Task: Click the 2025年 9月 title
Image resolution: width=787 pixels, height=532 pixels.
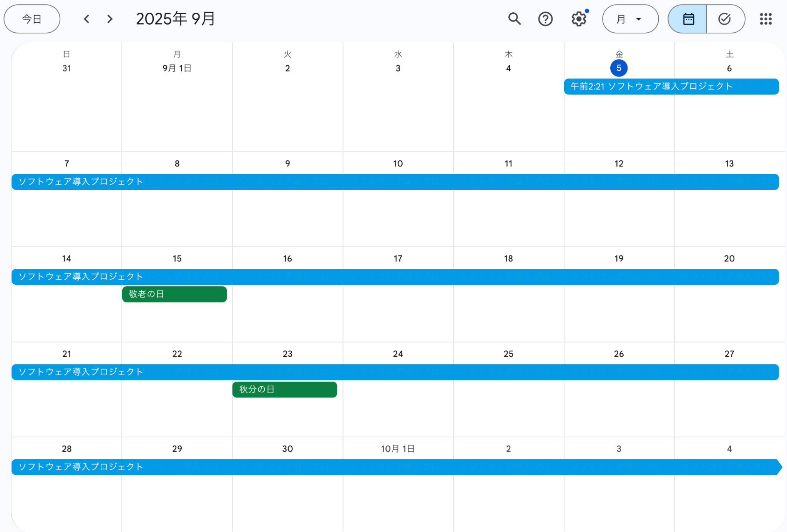Action: (x=176, y=19)
